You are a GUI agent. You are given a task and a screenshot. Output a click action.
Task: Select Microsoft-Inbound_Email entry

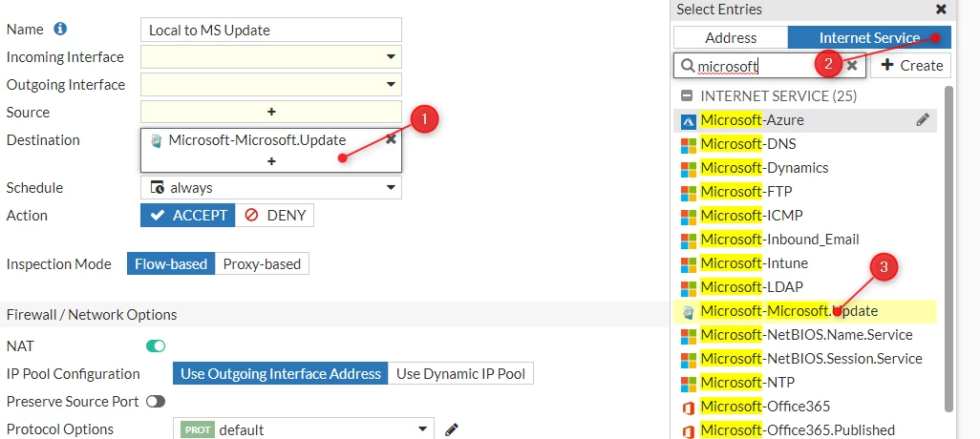pos(805,240)
